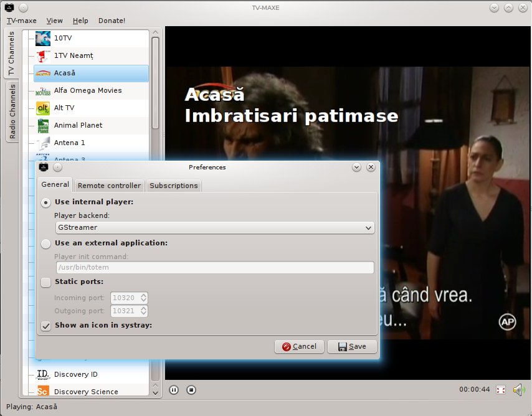Switch to the Radio Channels side tab
The image size is (532, 416).
click(12, 111)
